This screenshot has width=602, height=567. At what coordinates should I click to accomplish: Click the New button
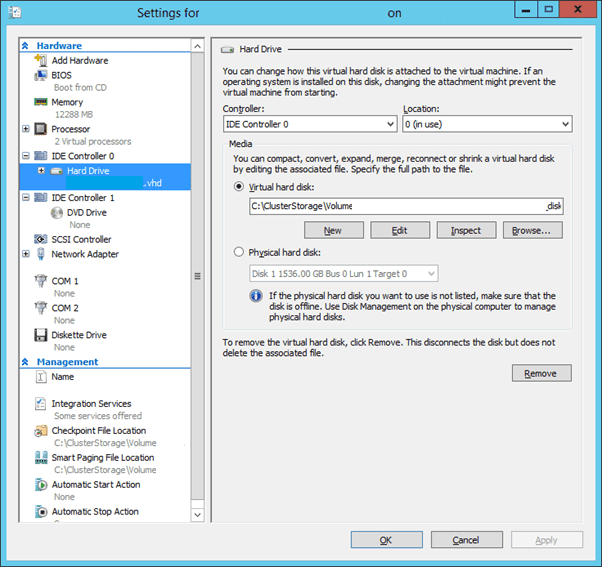coord(334,230)
